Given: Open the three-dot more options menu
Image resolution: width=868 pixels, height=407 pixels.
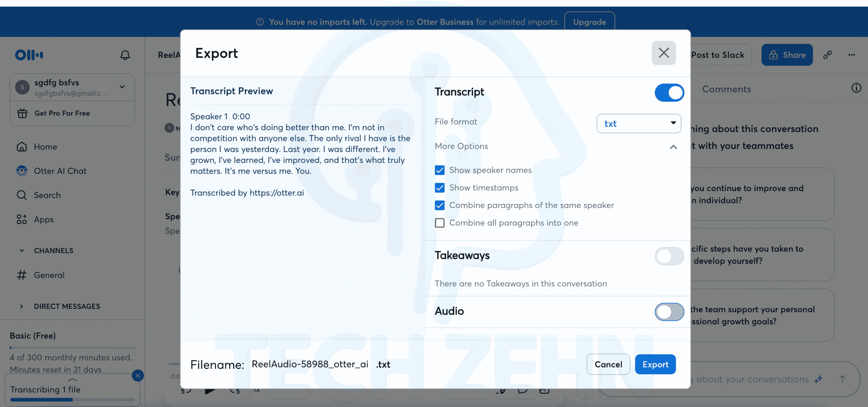Looking at the screenshot, I should coord(851,55).
